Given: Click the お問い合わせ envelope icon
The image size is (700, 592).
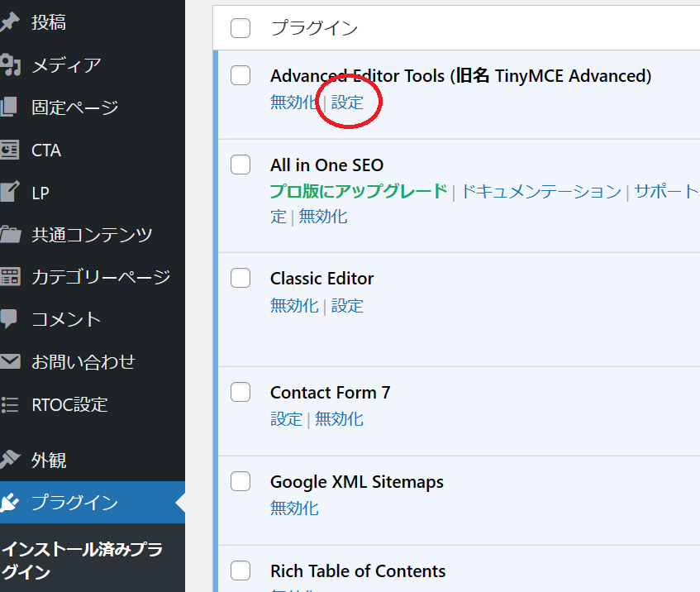Looking at the screenshot, I should 9,362.
